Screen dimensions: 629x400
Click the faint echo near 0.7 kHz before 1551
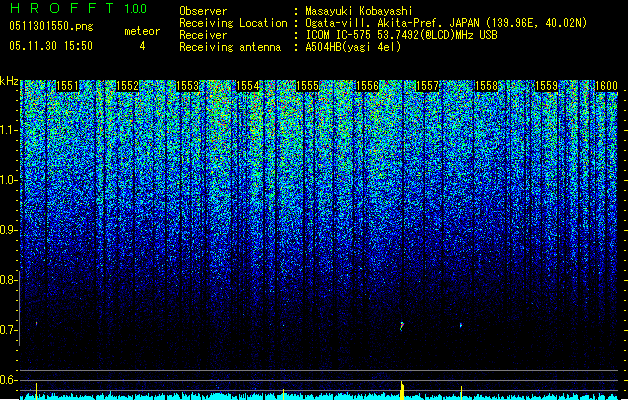point(37,323)
